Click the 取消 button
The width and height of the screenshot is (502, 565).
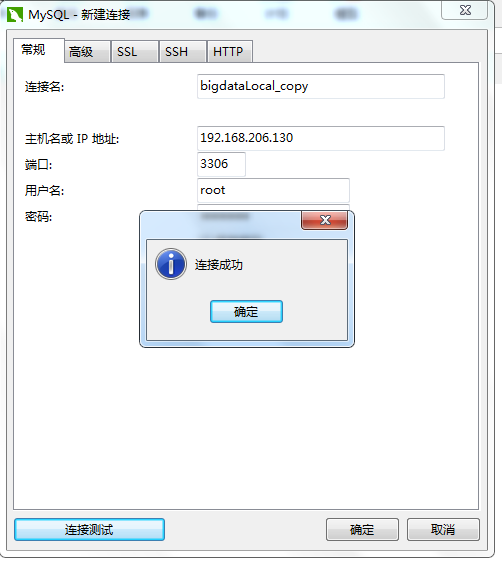click(x=443, y=529)
